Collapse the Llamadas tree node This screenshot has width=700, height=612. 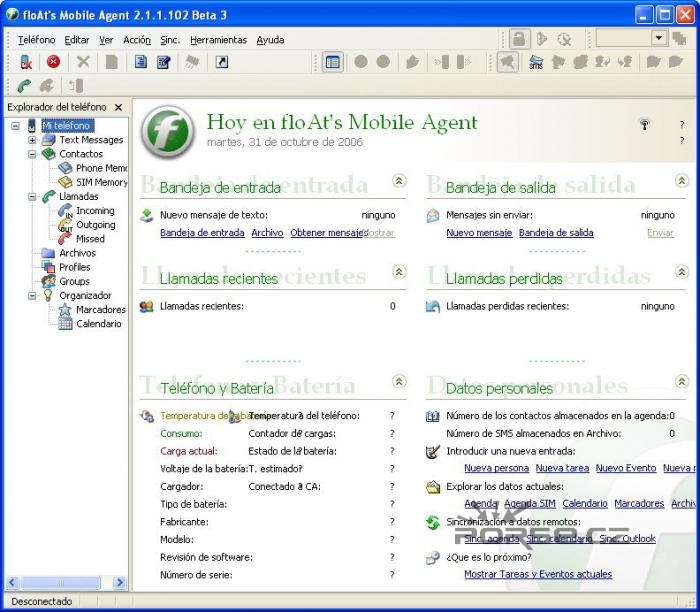point(32,196)
